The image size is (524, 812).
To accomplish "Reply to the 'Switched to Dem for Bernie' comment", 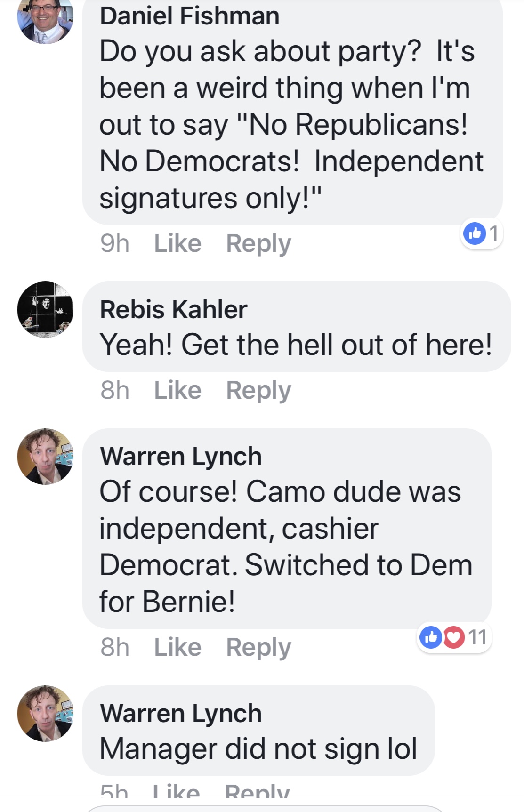I will (258, 648).
